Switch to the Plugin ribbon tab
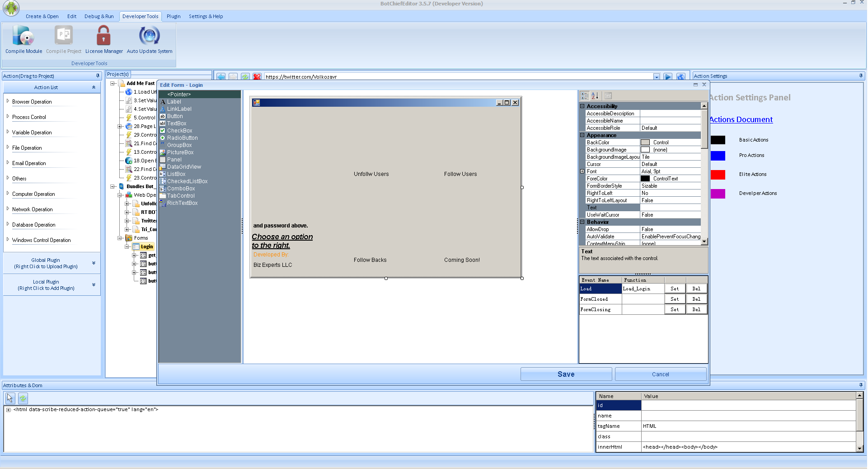 (174, 16)
